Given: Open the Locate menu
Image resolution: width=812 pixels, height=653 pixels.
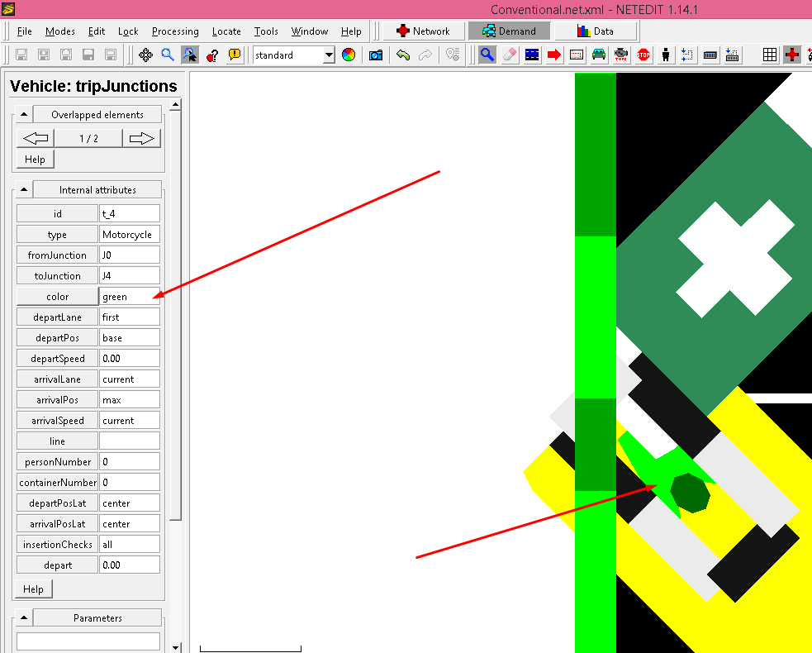Looking at the screenshot, I should coord(226,31).
